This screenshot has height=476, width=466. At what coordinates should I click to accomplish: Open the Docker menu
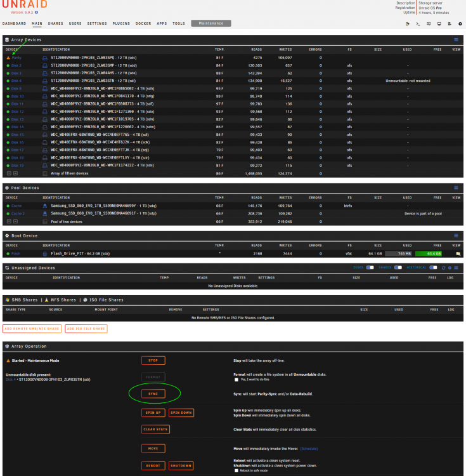[143, 23]
